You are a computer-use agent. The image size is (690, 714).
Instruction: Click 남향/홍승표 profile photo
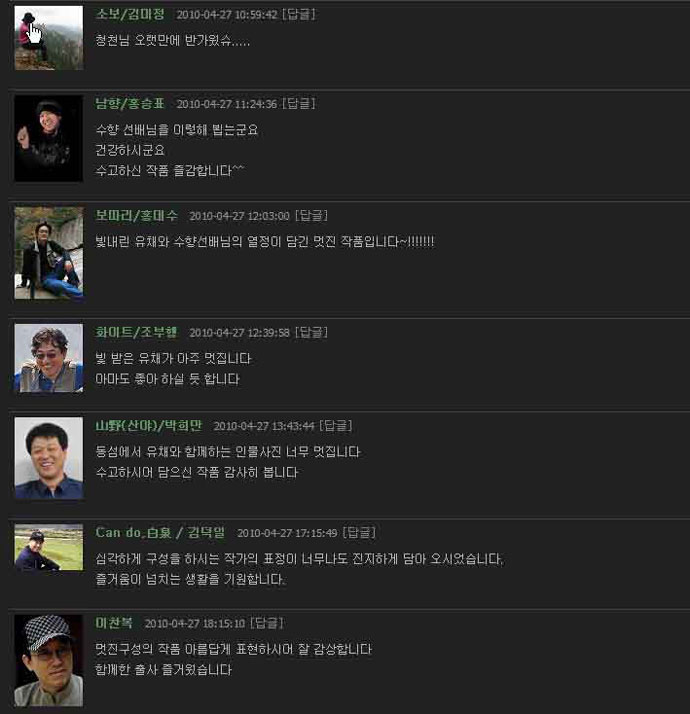[49, 138]
